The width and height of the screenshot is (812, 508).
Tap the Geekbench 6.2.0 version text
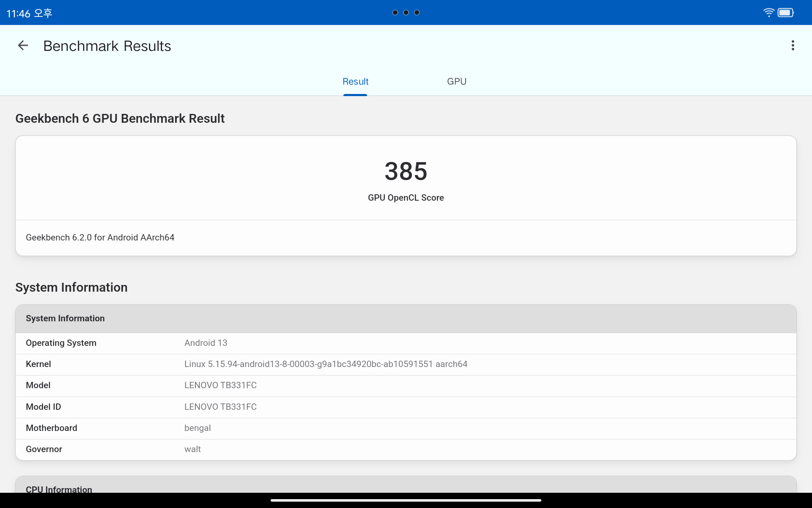click(100, 237)
